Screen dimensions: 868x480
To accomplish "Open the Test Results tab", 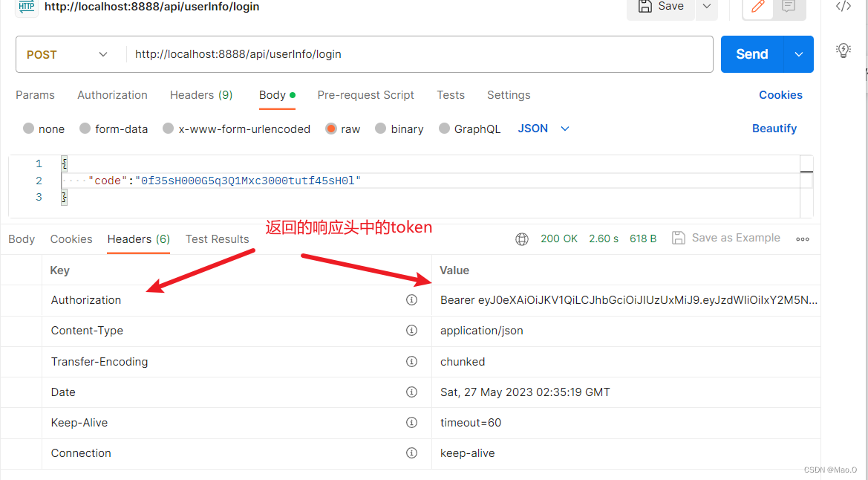I will coord(217,239).
